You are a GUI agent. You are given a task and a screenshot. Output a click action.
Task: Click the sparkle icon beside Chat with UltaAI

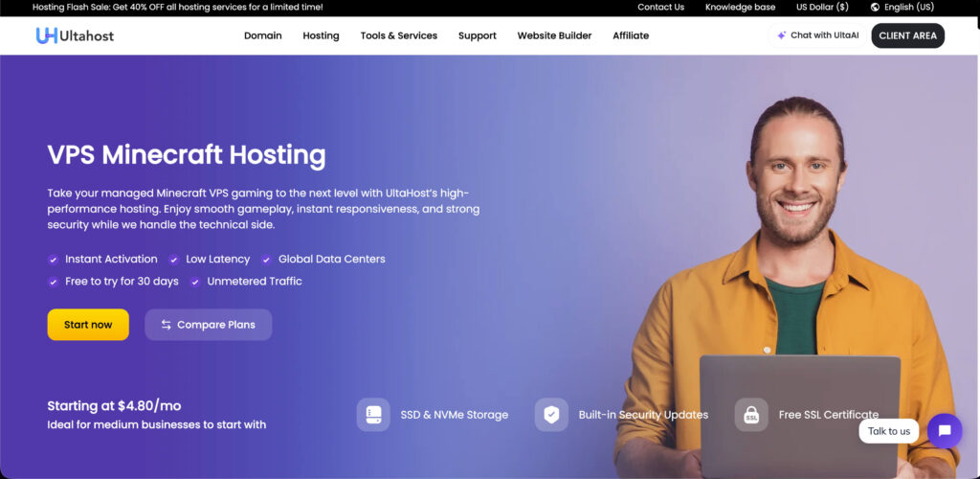[781, 35]
